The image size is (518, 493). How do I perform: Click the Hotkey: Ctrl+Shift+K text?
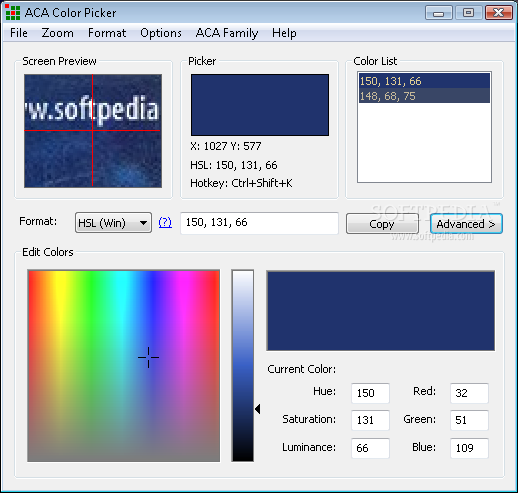click(241, 183)
